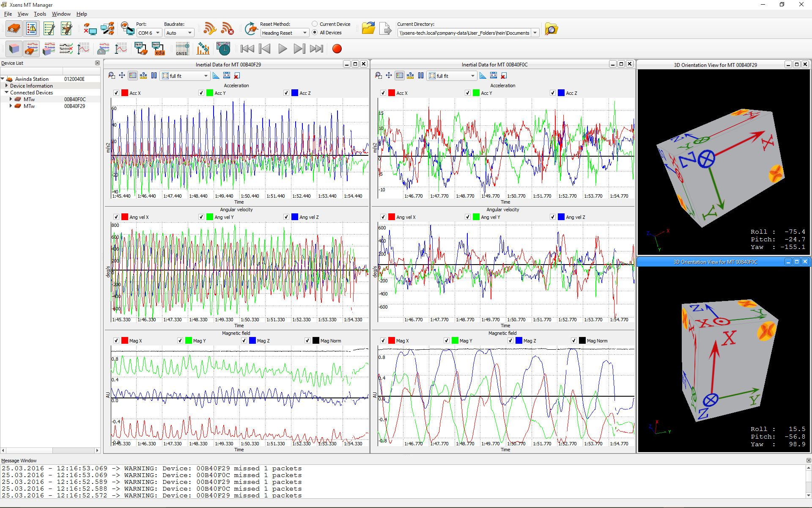Click the Current Directory path field

click(464, 33)
